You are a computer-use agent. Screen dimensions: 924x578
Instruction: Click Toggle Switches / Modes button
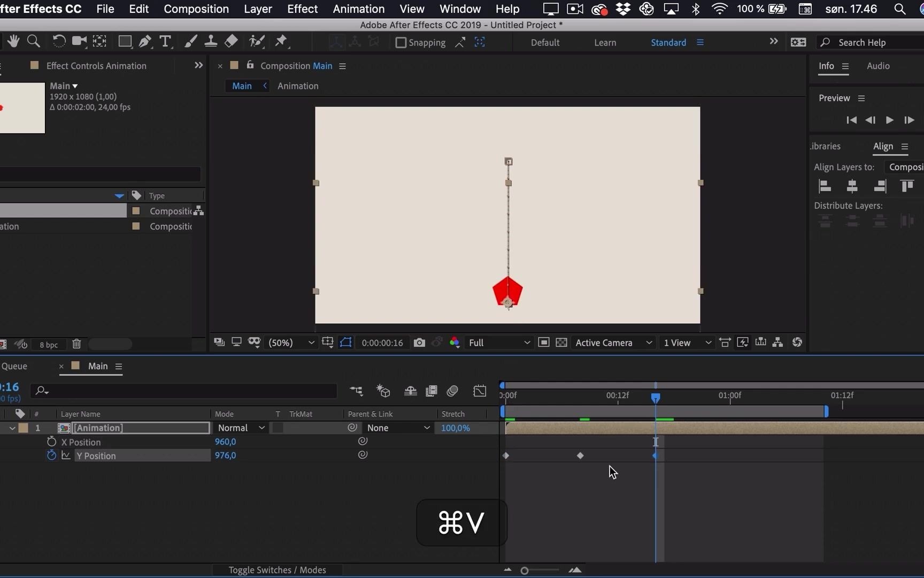click(x=277, y=570)
